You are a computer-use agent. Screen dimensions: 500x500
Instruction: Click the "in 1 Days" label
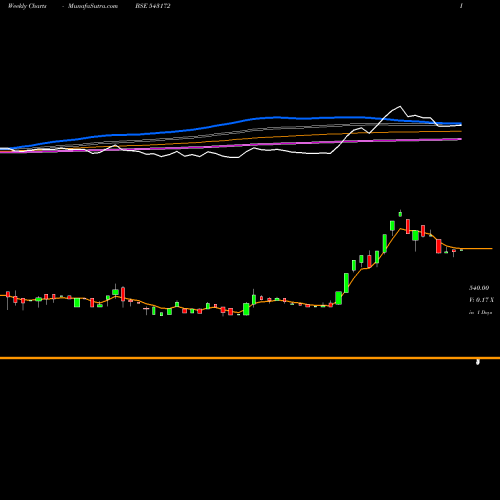(x=480, y=313)
